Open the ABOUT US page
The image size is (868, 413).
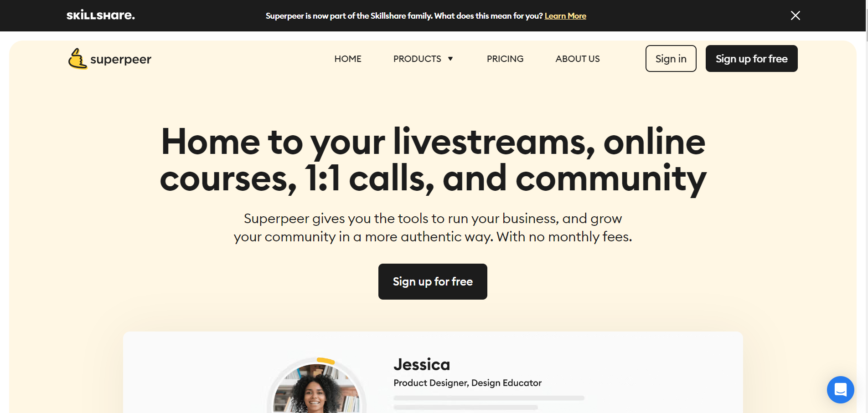577,59
